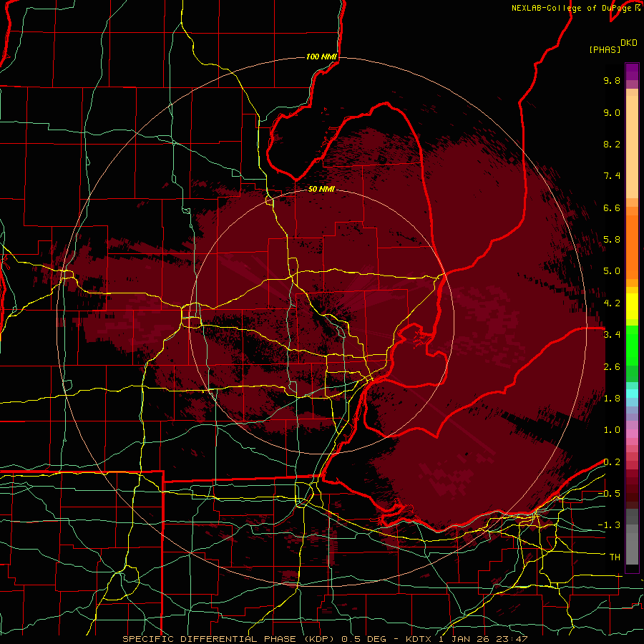
Task: Click the 9.8 value on the color scale
Action: click(612, 80)
